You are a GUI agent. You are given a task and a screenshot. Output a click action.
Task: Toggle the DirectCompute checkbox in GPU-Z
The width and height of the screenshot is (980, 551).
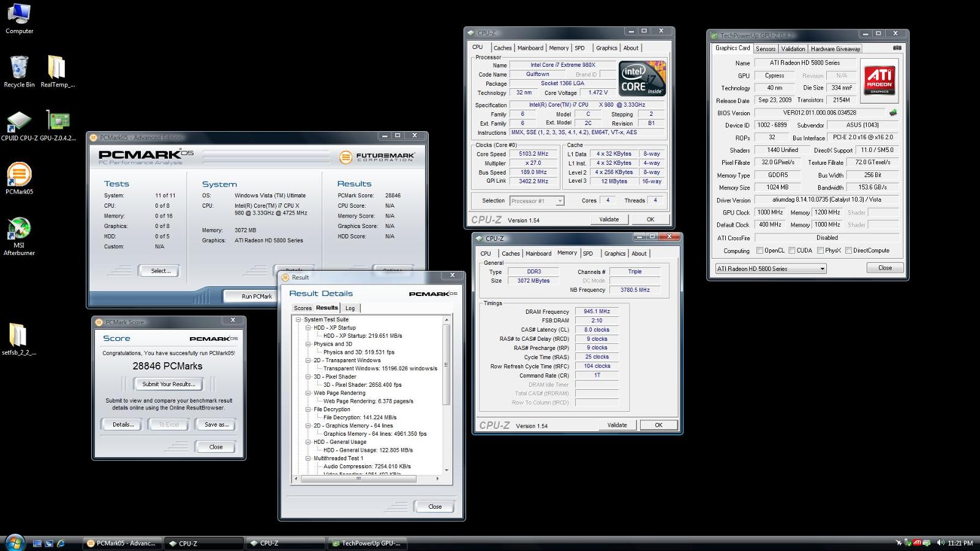(848, 250)
